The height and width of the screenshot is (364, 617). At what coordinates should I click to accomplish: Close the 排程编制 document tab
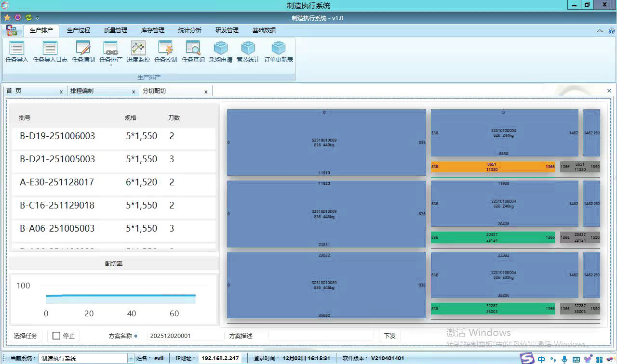pos(134,91)
